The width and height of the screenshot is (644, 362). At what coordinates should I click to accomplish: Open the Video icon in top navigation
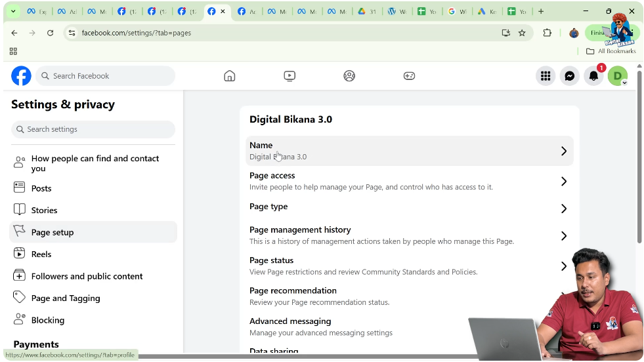coord(290,76)
